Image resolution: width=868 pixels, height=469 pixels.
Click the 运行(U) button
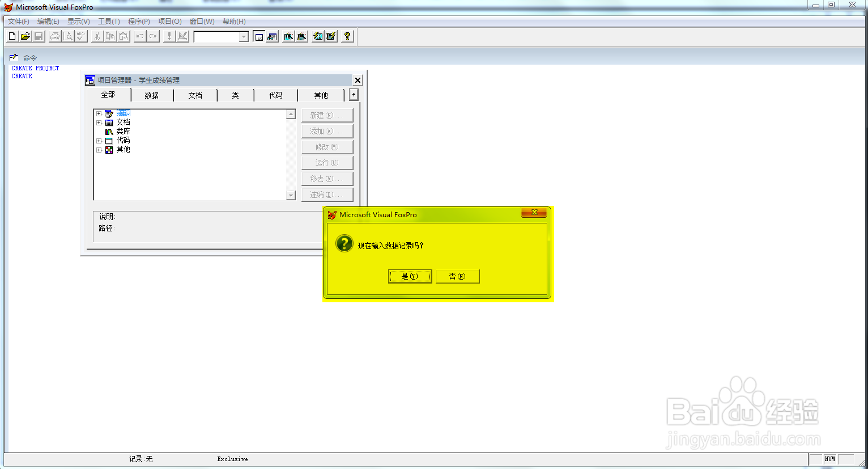[327, 163]
